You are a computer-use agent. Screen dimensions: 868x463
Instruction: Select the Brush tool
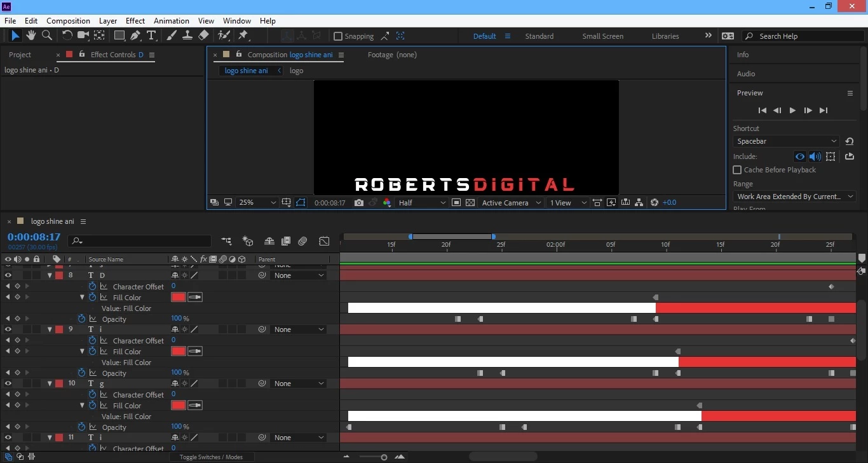(x=172, y=36)
